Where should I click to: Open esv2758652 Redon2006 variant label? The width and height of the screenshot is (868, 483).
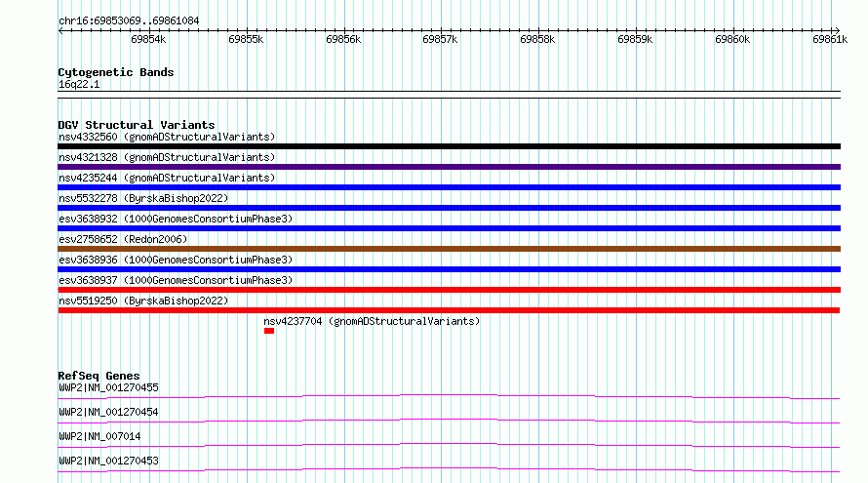tap(123, 239)
